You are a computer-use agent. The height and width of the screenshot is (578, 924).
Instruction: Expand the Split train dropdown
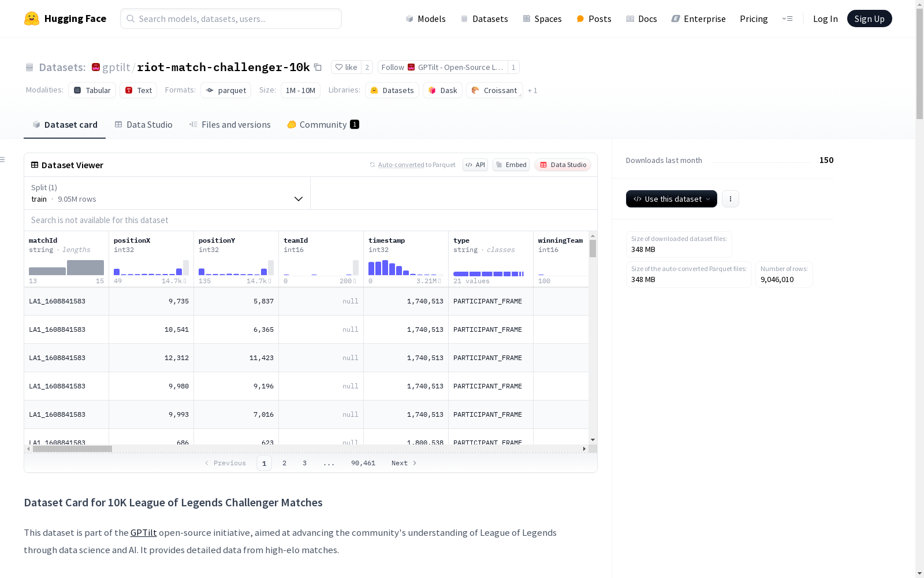click(167, 193)
